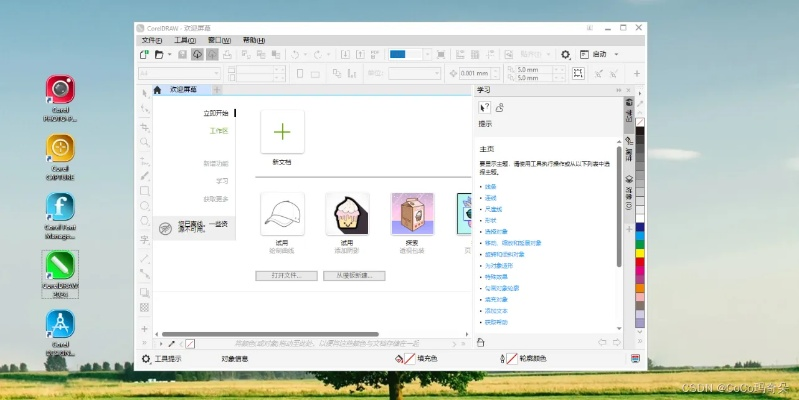Select the Zoom magnifier tool
Image resolution: width=799 pixels, height=400 pixels.
click(x=144, y=143)
